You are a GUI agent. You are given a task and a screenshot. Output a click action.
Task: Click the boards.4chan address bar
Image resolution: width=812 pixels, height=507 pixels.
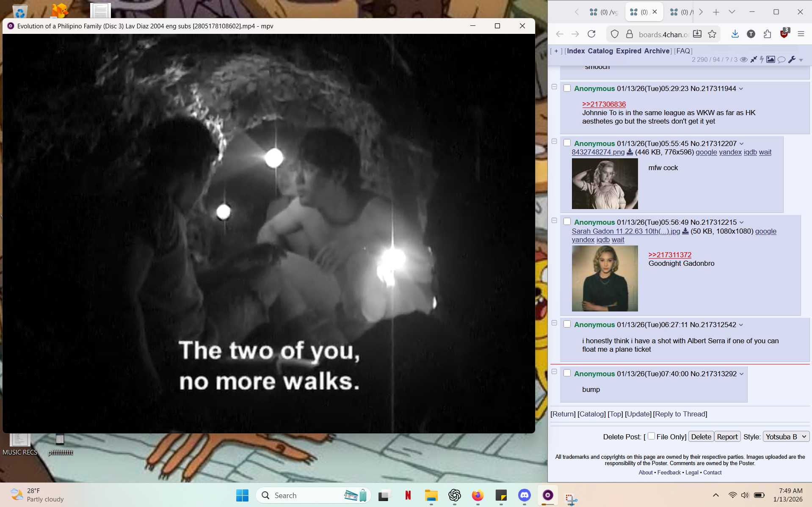pos(663,34)
